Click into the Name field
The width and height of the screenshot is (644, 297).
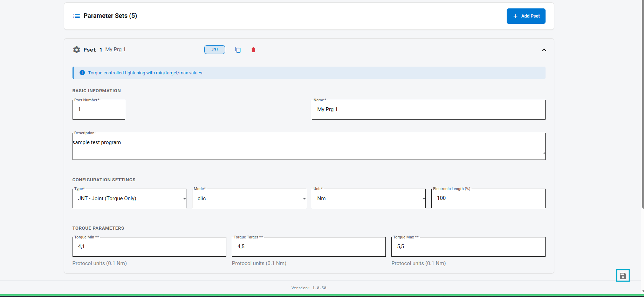429,110
